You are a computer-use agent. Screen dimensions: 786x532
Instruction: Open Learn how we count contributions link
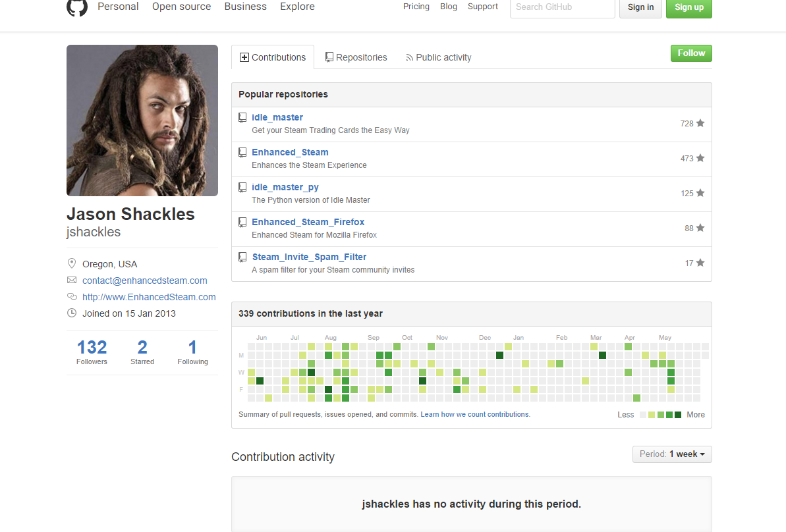pos(475,414)
